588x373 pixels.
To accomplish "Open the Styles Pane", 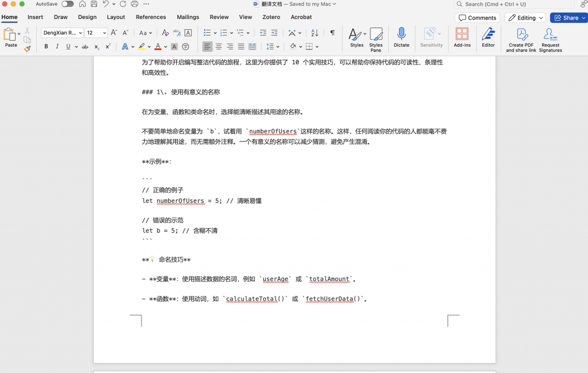I will (376, 40).
